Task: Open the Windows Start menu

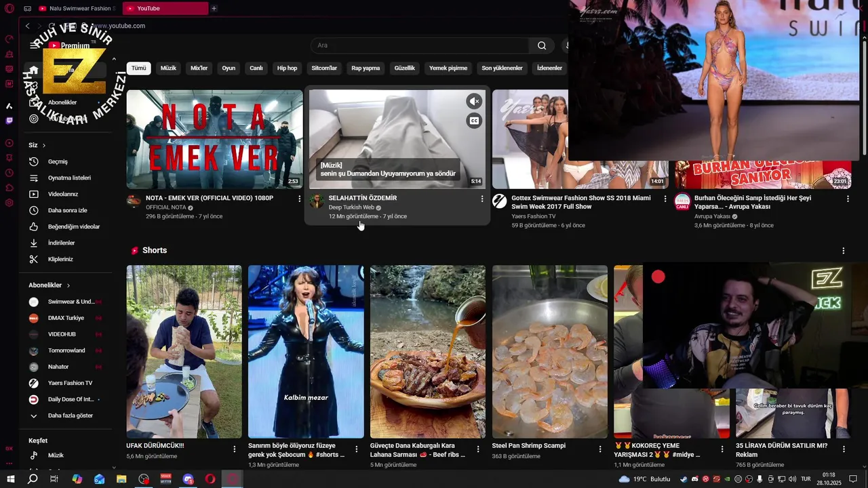Action: 11,479
